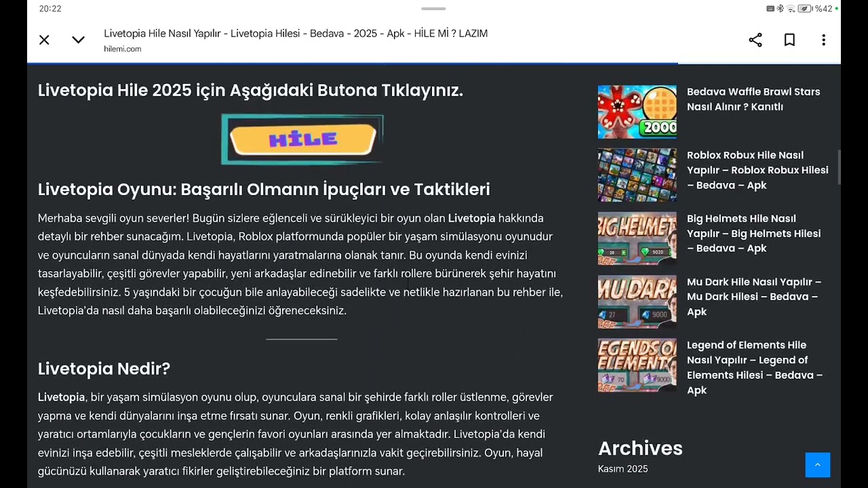Select the Big Helmets thumbnail

pyautogui.click(x=637, y=238)
